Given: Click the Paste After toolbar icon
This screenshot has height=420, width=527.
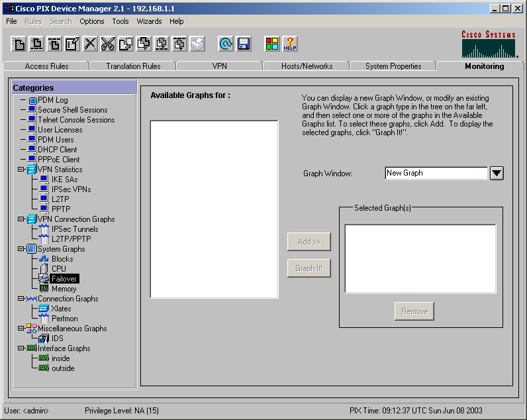Looking at the screenshot, I should coord(179,44).
